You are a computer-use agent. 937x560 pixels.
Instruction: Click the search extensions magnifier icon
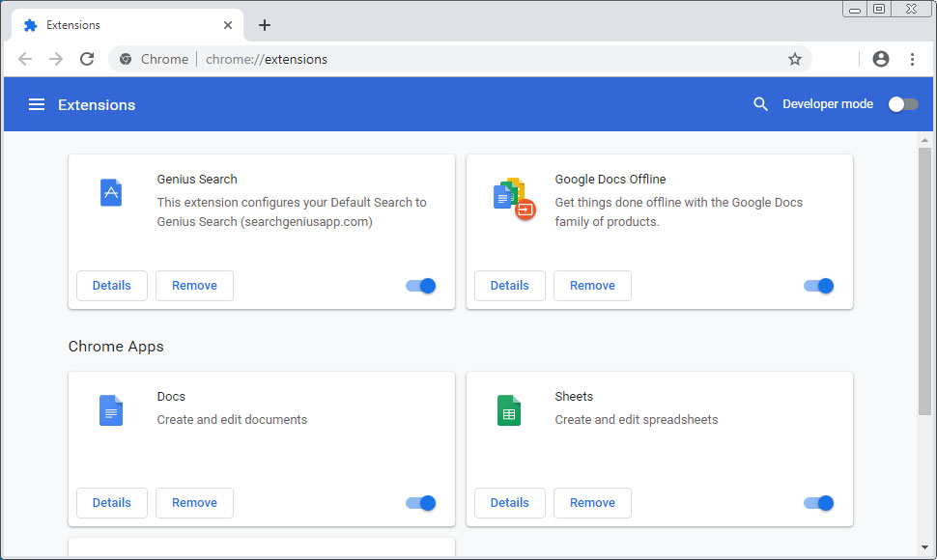tap(761, 104)
